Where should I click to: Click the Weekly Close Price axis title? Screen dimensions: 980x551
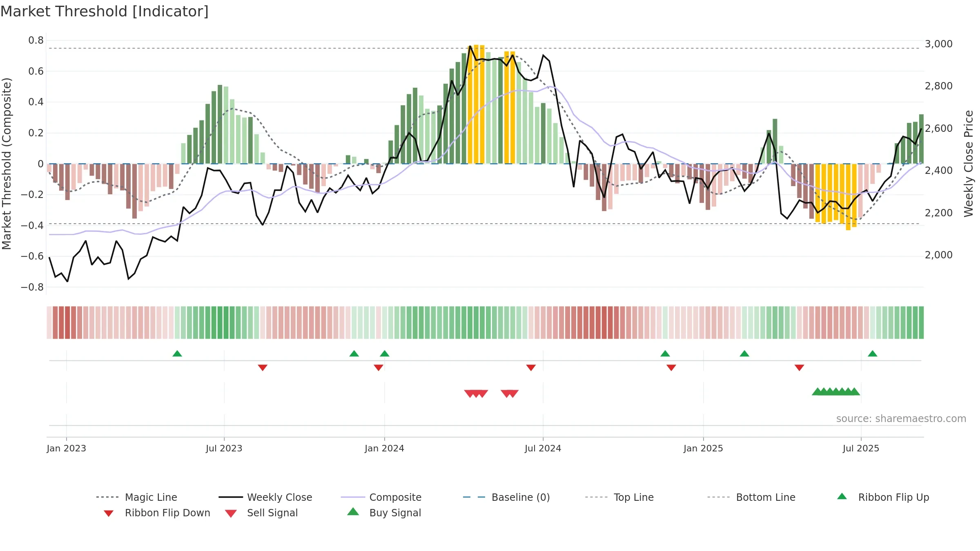click(x=969, y=163)
